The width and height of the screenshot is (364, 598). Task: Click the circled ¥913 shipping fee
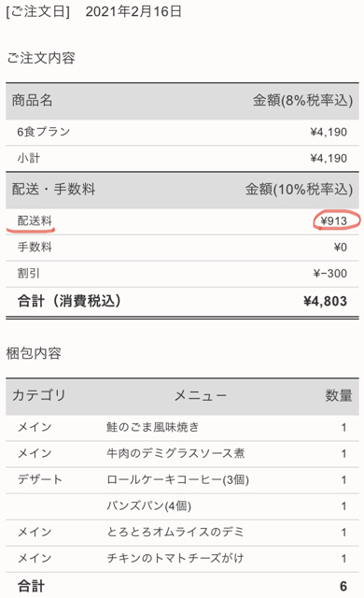(x=334, y=221)
